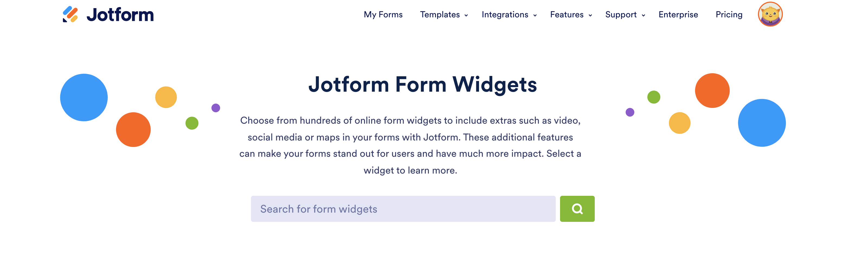Image resolution: width=868 pixels, height=256 pixels.
Task: Click the chevron next to Templates
Action: (x=466, y=15)
